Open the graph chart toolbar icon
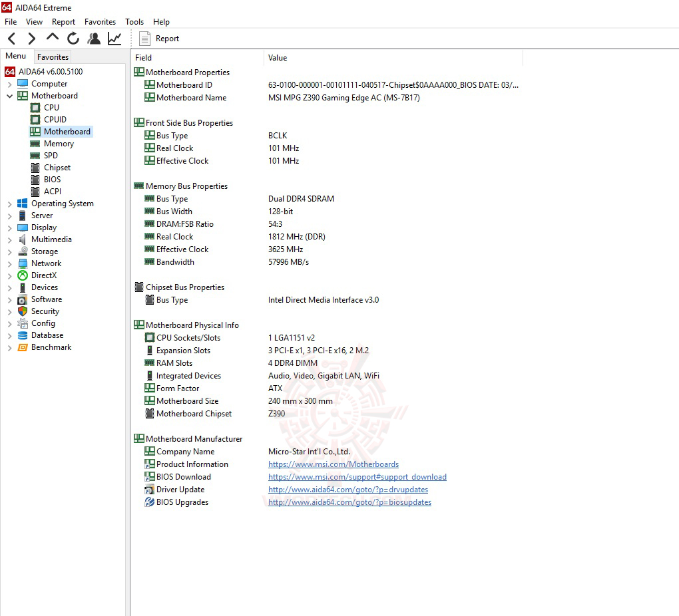679x616 pixels. pyautogui.click(x=114, y=39)
